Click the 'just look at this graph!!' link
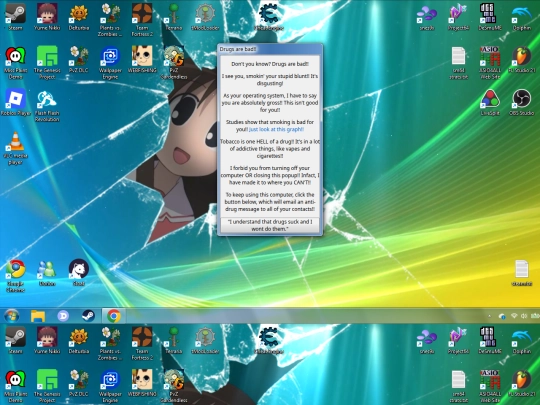 tap(276, 129)
